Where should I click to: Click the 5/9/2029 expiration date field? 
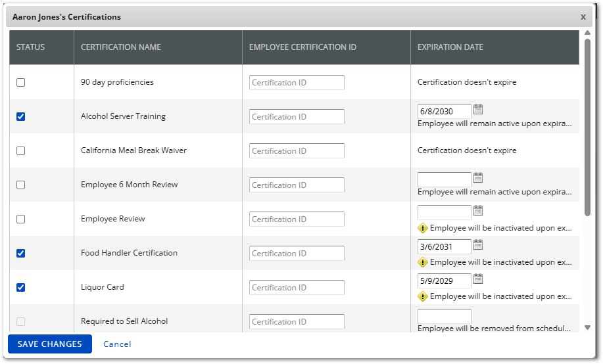(444, 281)
